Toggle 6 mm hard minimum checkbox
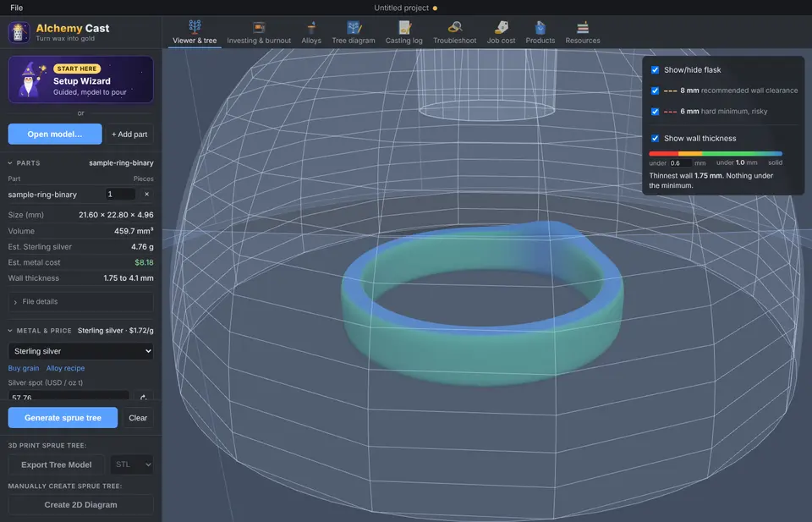Image resolution: width=812 pixels, height=522 pixels. point(655,112)
